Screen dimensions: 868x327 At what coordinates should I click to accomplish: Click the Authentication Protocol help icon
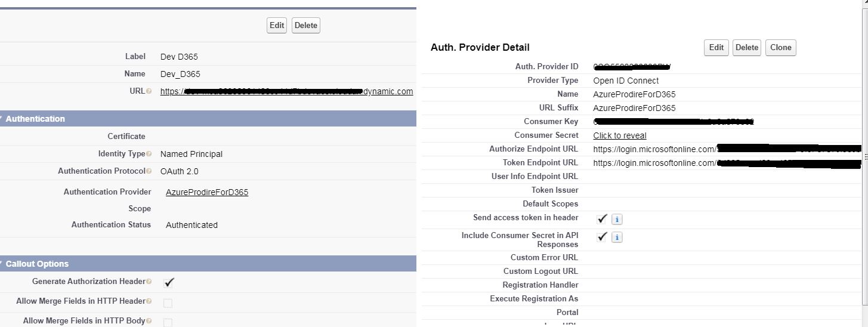tap(149, 171)
